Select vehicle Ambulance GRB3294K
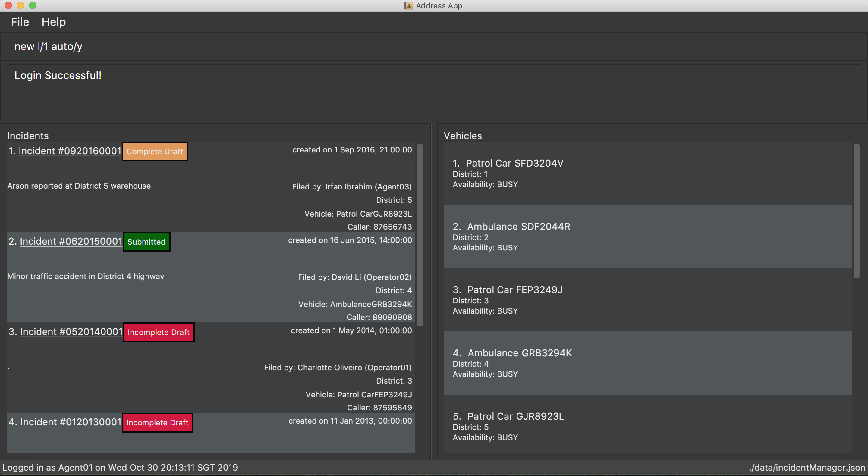This screenshot has width=868, height=476. pos(647,363)
